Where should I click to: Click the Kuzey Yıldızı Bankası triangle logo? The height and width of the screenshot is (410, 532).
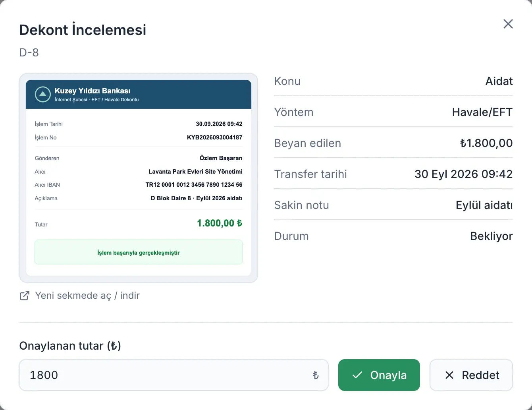[x=43, y=95]
